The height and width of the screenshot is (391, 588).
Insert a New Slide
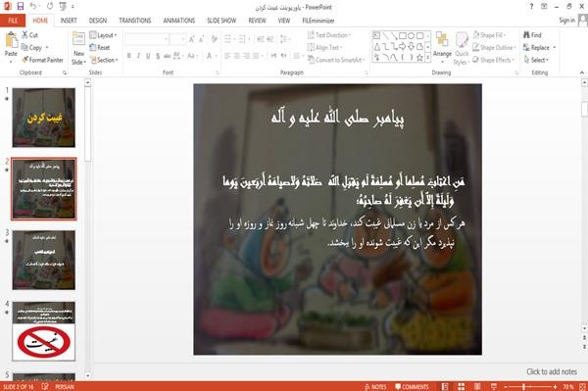(x=78, y=48)
